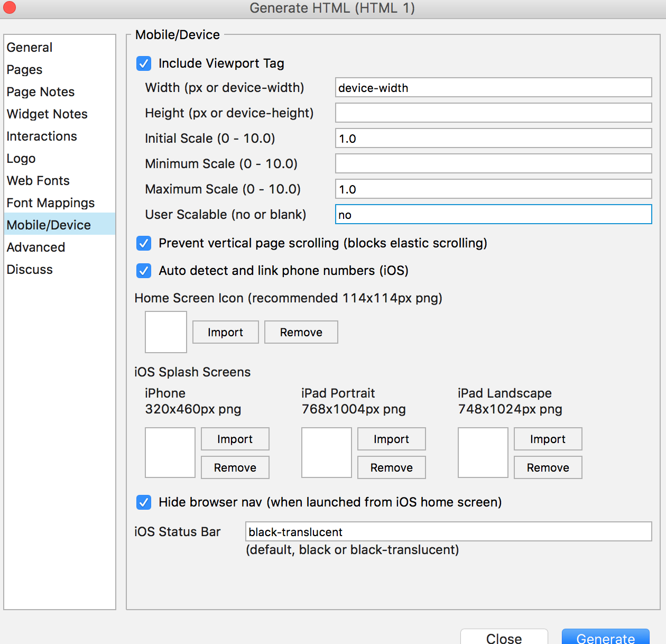666x644 pixels.
Task: Remove the iPad Portrait splash screen
Action: point(391,467)
